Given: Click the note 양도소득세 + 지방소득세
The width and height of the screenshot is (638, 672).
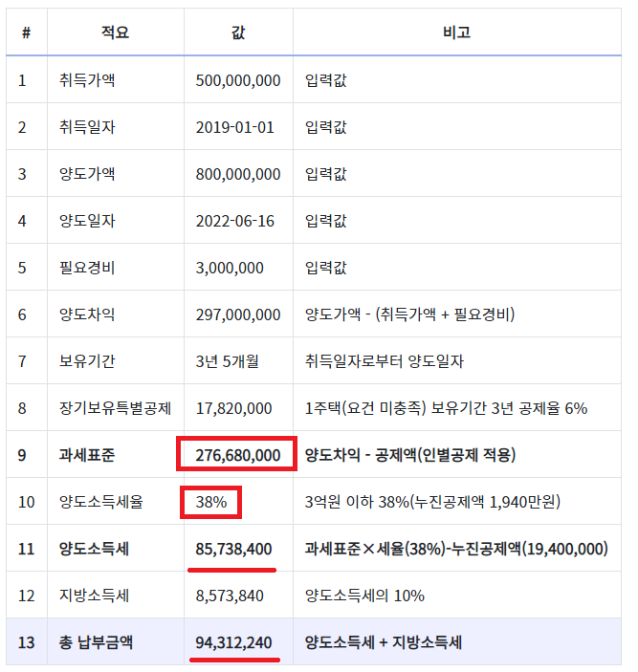Looking at the screenshot, I should [384, 642].
